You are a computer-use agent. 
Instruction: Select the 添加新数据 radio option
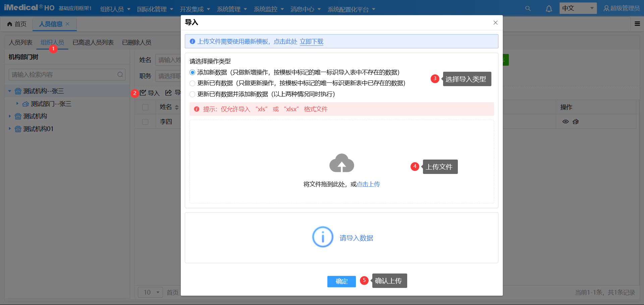[x=192, y=72]
